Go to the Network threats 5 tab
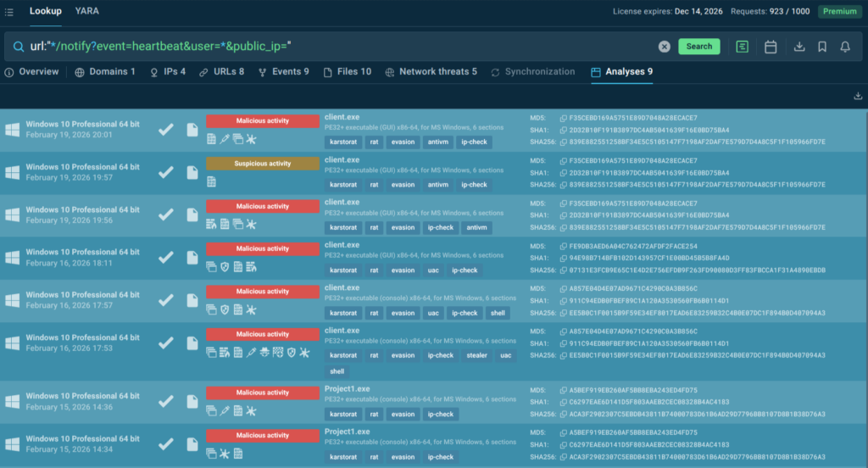Image resolution: width=868 pixels, height=468 pixels. point(431,72)
